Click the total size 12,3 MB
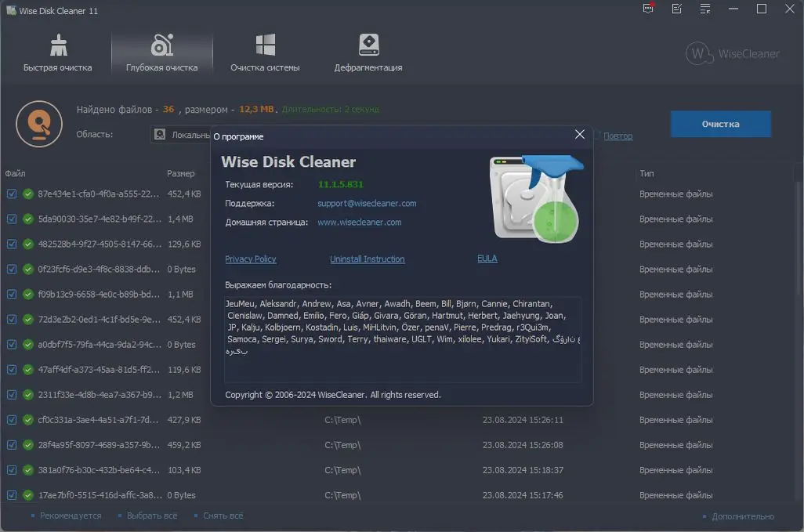The height and width of the screenshot is (532, 804). click(256, 109)
